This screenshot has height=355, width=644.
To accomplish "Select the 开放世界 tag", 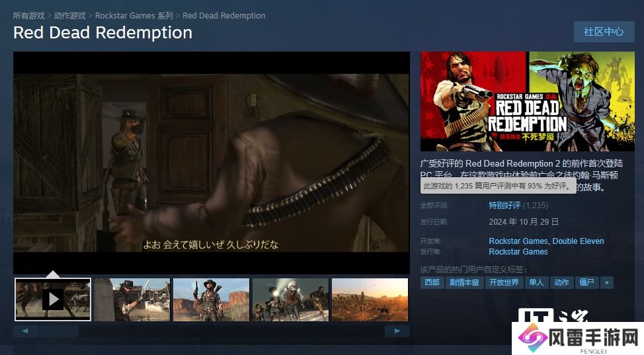I will tap(504, 282).
